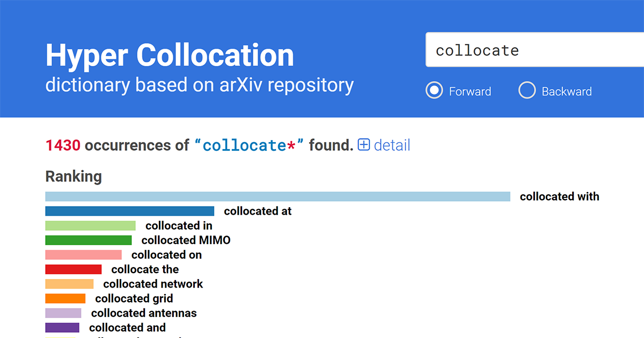Select the Backward radio button

click(527, 91)
